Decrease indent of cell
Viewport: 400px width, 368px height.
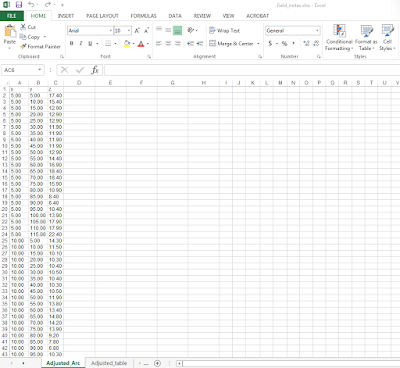click(190, 43)
